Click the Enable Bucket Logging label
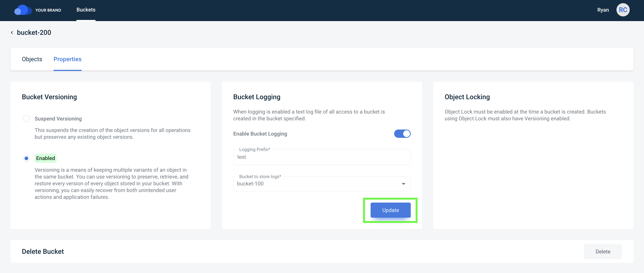The width and height of the screenshot is (644, 273). point(260,134)
